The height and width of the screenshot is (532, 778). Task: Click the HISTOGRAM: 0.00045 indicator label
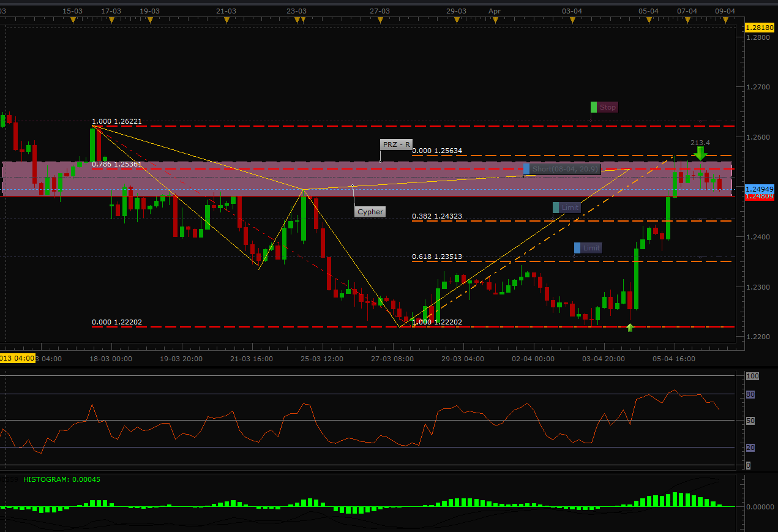pos(62,479)
